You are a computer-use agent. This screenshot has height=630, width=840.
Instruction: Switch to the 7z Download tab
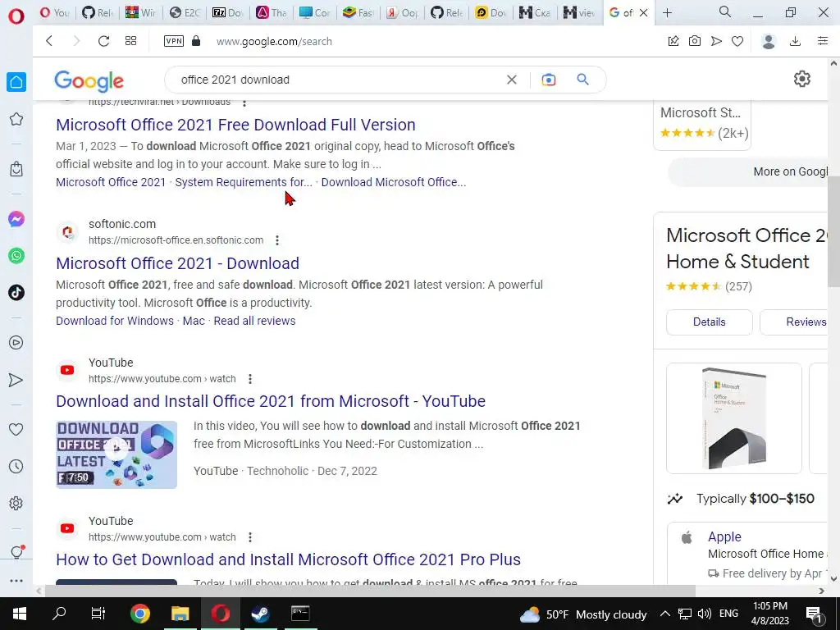coord(228,13)
